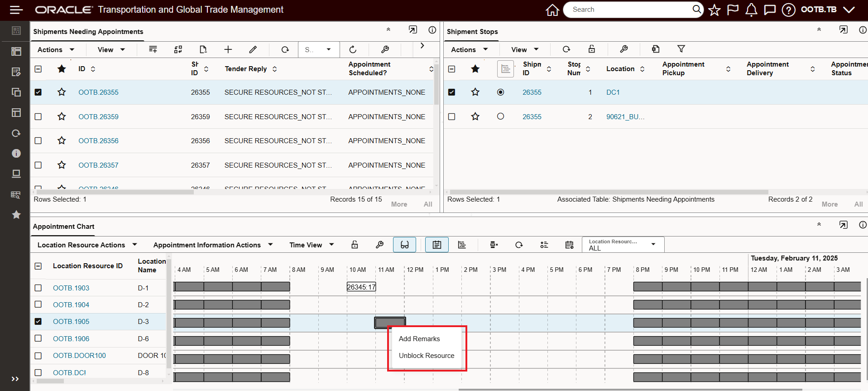The width and height of the screenshot is (868, 391).
Task: Click selected blocked slot on D-3 row
Action: tap(390, 323)
